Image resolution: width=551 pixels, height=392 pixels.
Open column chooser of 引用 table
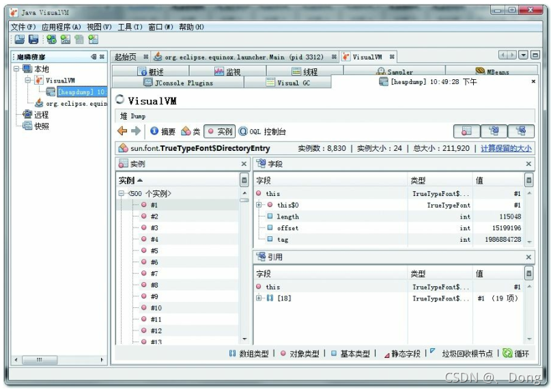528,274
